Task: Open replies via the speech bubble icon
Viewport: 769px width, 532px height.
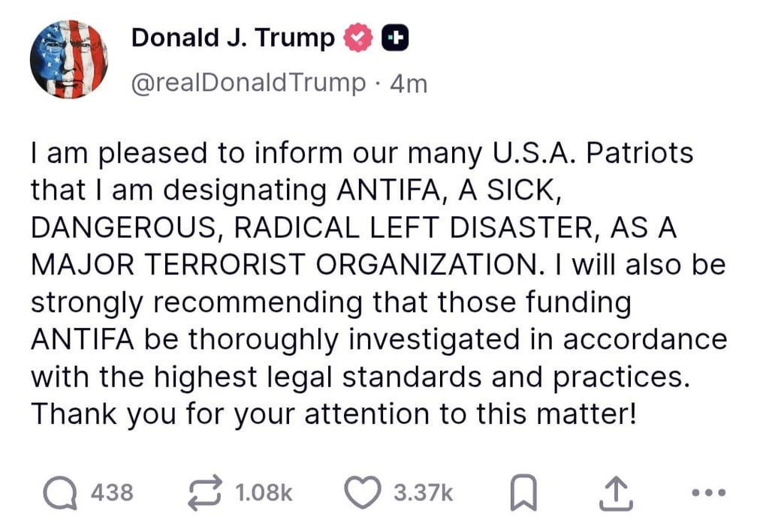Action: pyautogui.click(x=60, y=493)
